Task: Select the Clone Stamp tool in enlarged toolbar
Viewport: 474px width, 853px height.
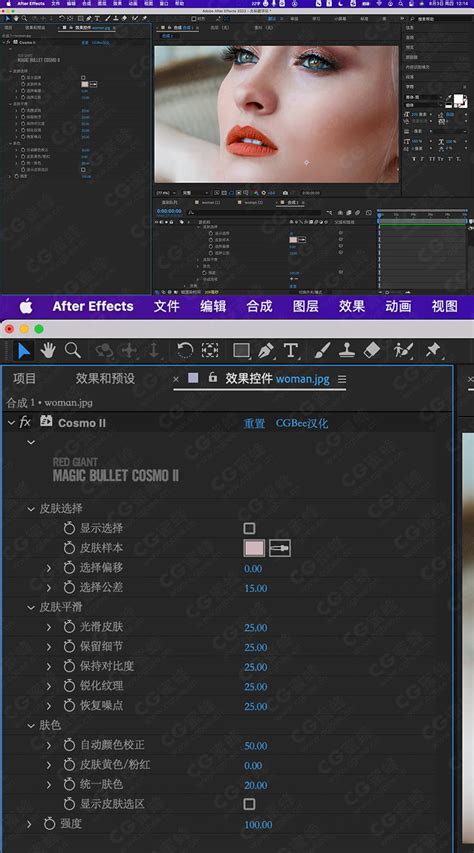Action: (347, 351)
